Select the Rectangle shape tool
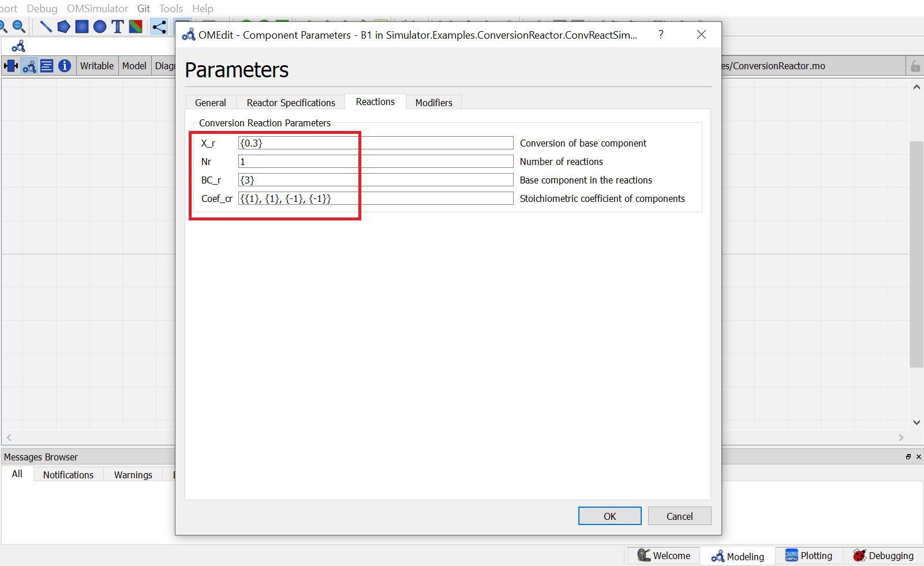Image resolution: width=924 pixels, height=566 pixels. 82,27
